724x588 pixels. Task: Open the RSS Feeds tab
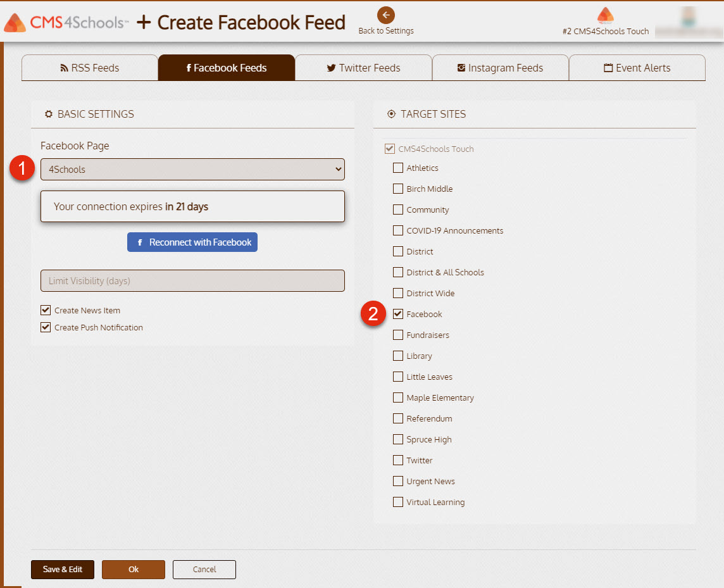(x=90, y=68)
